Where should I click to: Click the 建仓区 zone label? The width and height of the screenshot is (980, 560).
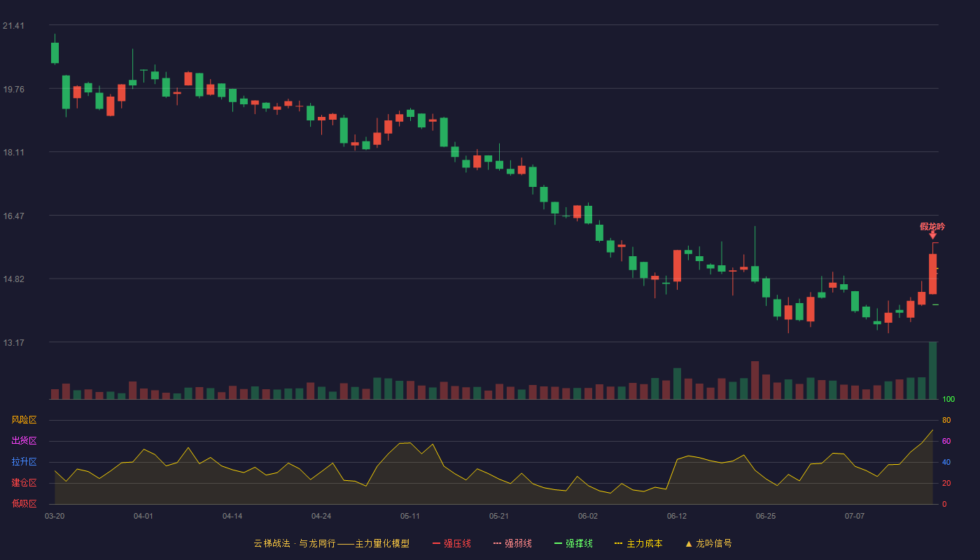coord(24,483)
